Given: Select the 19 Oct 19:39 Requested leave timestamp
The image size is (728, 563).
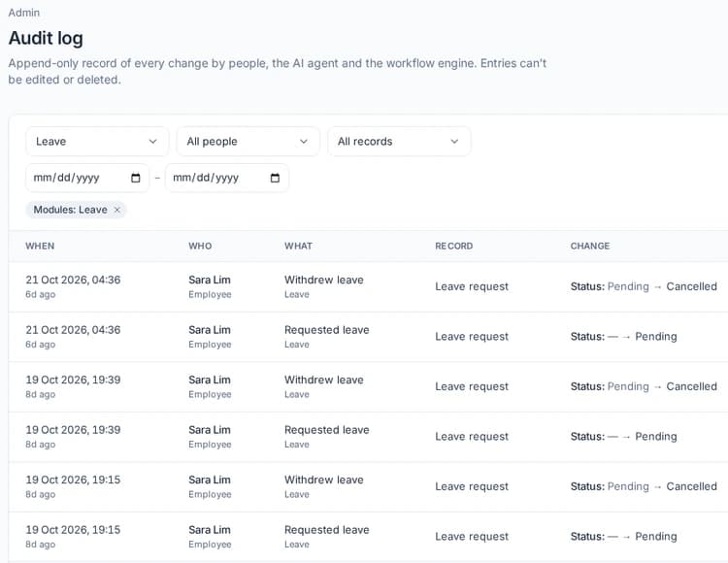Looking at the screenshot, I should click(73, 430).
